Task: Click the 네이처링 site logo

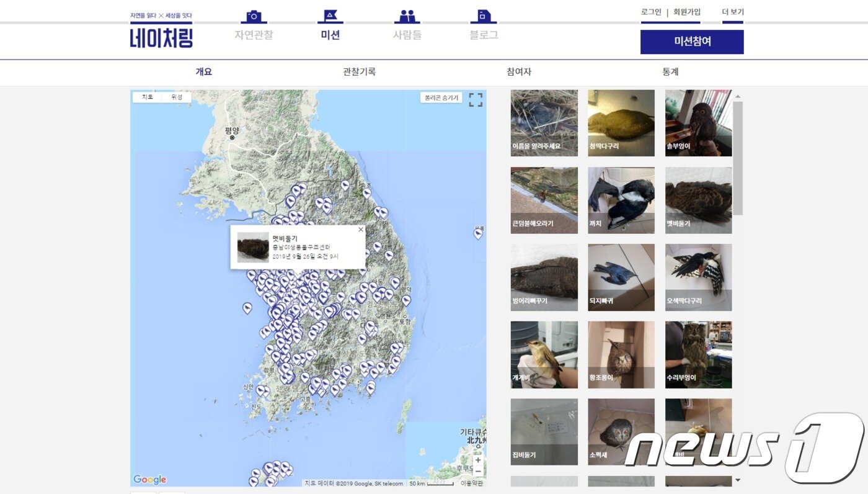Action: click(x=161, y=37)
